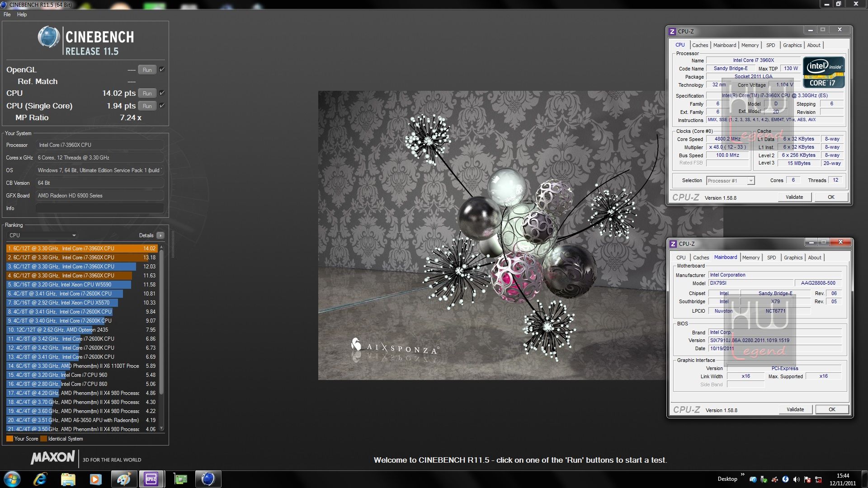
Task: Click the Z icon of the bottom CPU-Z window
Action: pos(673,244)
